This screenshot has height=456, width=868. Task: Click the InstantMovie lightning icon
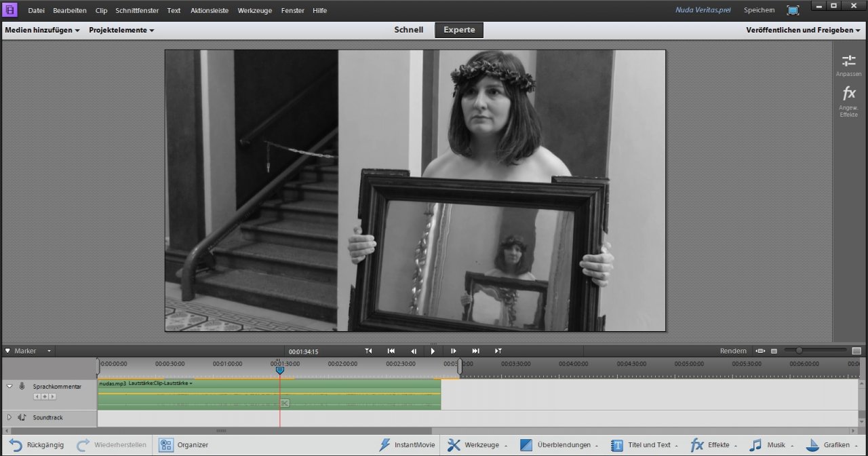point(385,445)
